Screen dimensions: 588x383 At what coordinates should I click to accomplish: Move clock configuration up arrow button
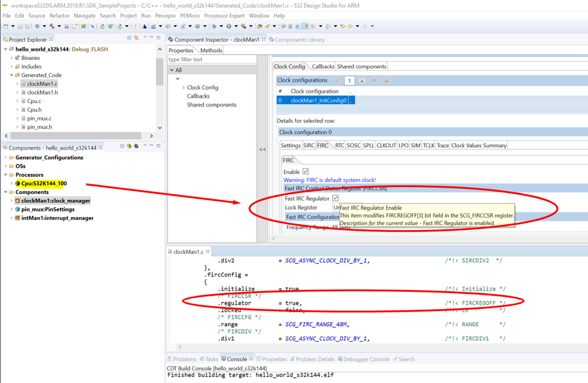pos(374,81)
